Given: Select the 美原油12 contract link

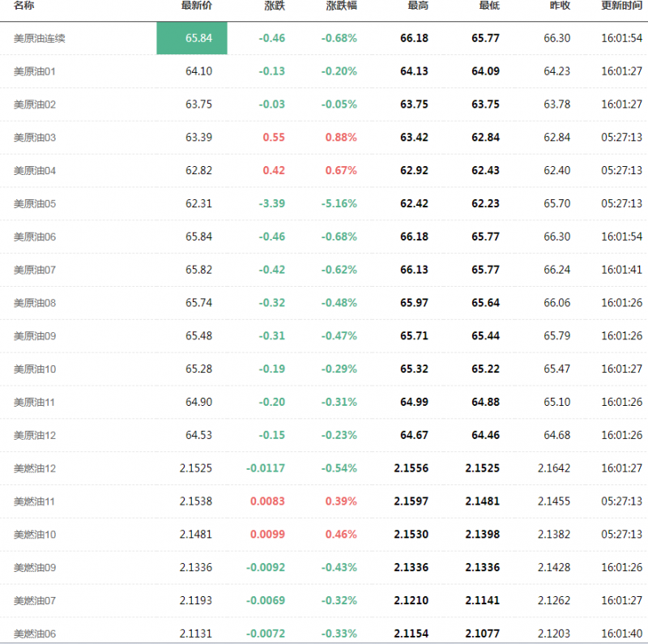Looking at the screenshot, I should [35, 436].
